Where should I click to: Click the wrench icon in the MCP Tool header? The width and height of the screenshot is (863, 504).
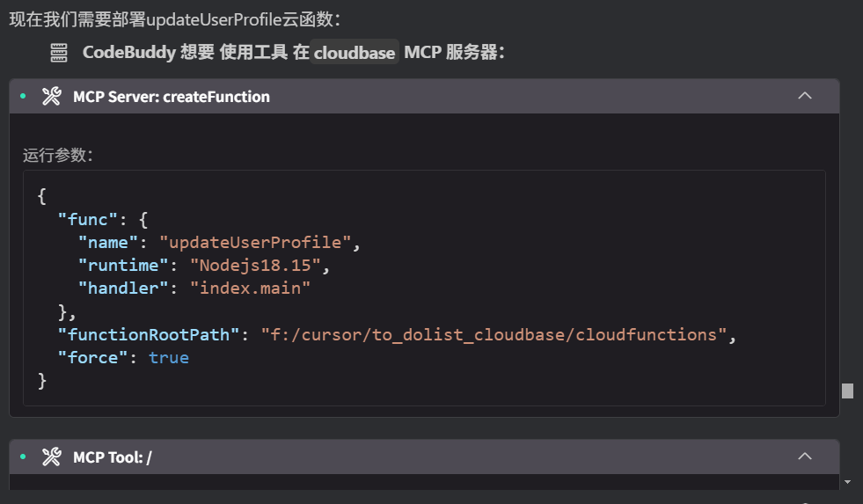coord(52,457)
